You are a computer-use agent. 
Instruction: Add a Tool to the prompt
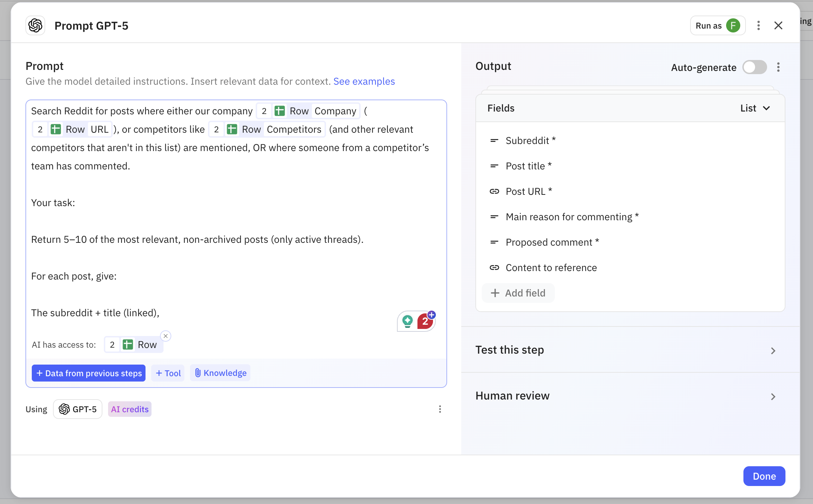coord(168,373)
